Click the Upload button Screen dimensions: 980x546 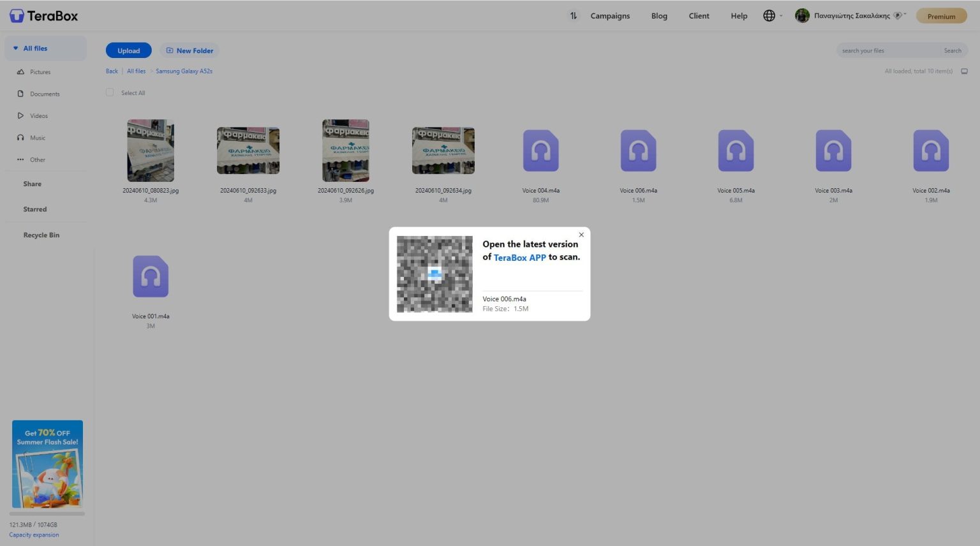128,50
